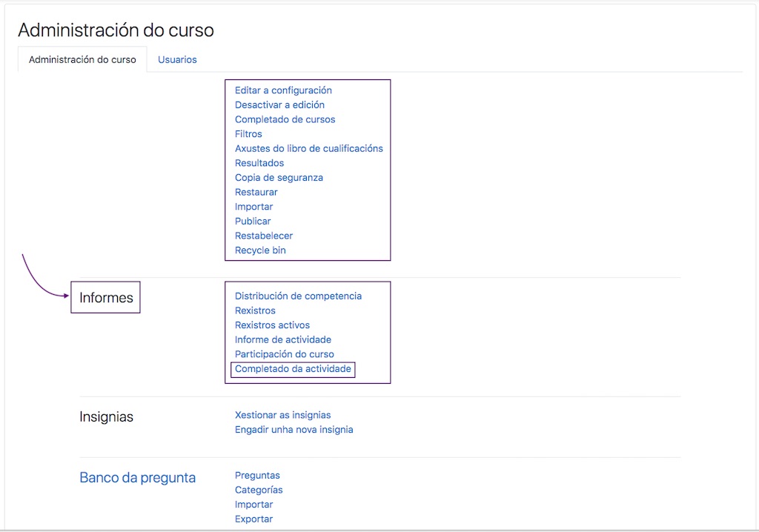Screen dimensions: 759x532
Task: Start a Copia de seguranza
Action: click(279, 177)
